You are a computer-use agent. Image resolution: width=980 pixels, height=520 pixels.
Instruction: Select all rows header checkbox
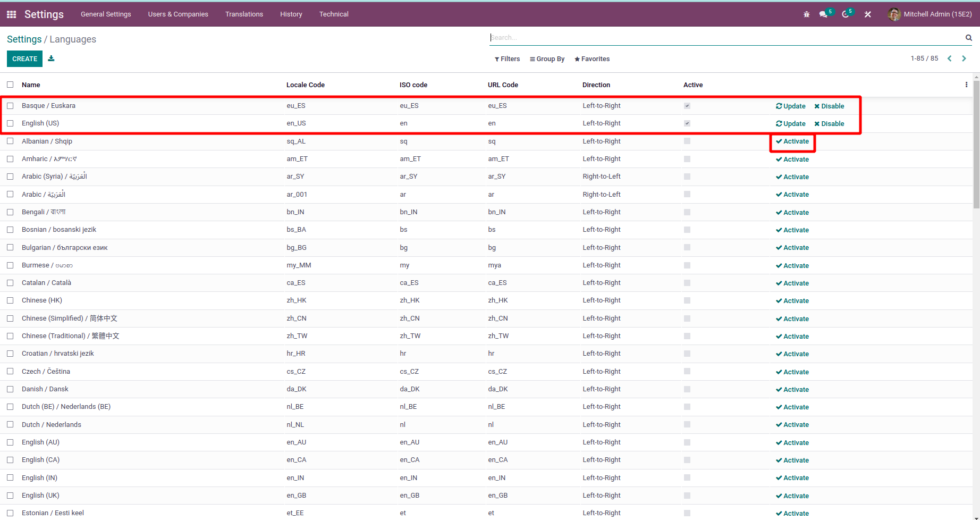click(10, 85)
